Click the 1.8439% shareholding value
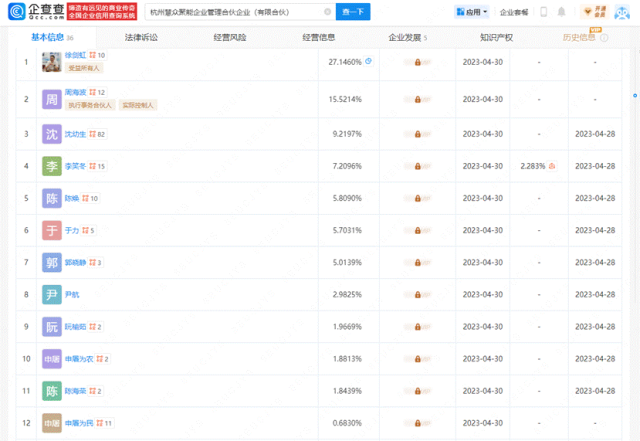The width and height of the screenshot is (640, 441). tap(347, 391)
